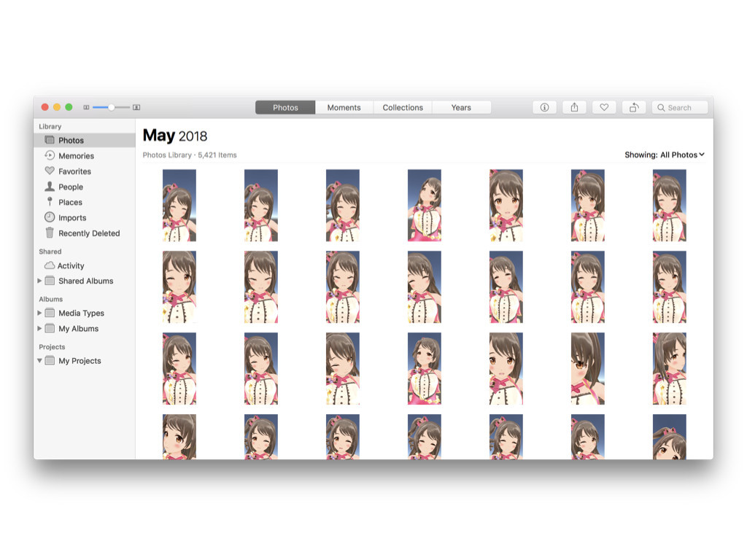Select last photo thumbnail in top row
The width and height of the screenshot is (747, 560).
click(670, 205)
